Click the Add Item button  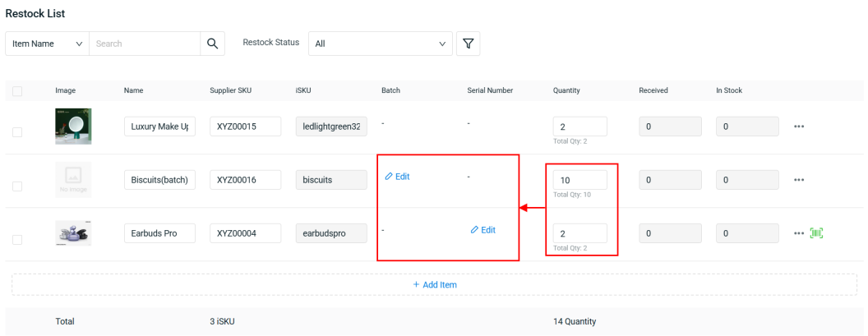[x=434, y=284]
